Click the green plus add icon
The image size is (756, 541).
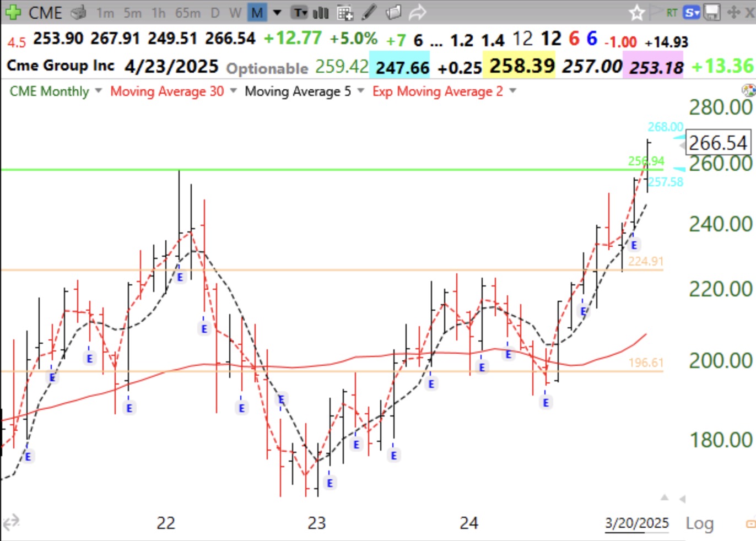pos(12,12)
